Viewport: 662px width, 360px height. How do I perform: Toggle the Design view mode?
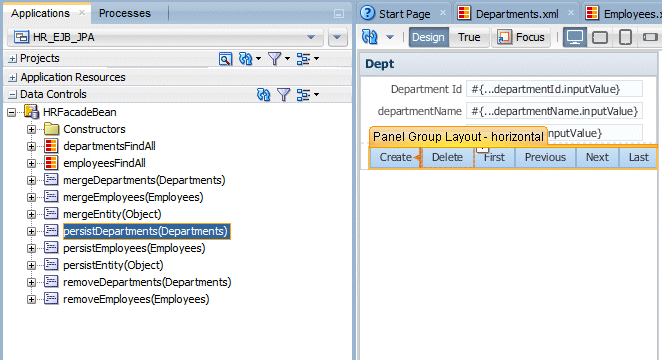pyautogui.click(x=428, y=37)
